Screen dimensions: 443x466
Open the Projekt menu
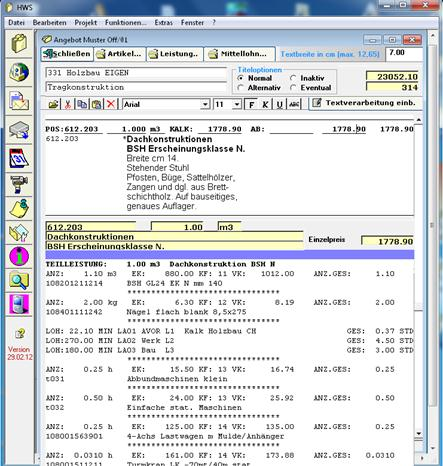(86, 23)
